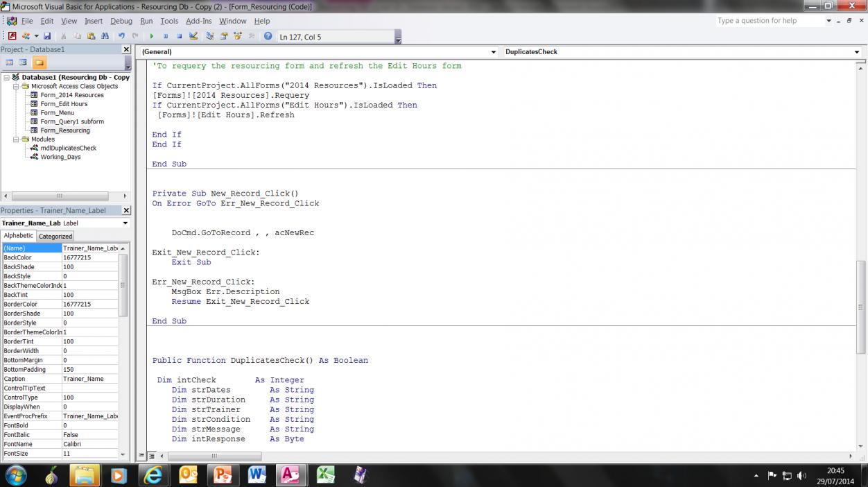868x487 pixels.
Task: Close the Properties panel
Action: 126,210
